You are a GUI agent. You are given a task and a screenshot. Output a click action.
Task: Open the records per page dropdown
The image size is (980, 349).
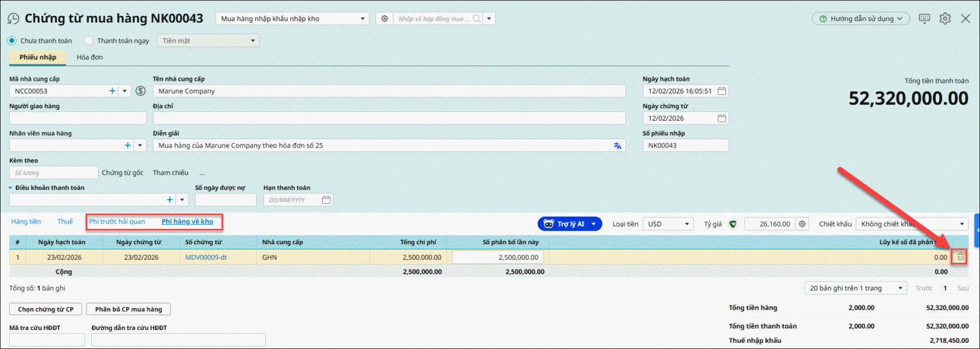pos(855,288)
